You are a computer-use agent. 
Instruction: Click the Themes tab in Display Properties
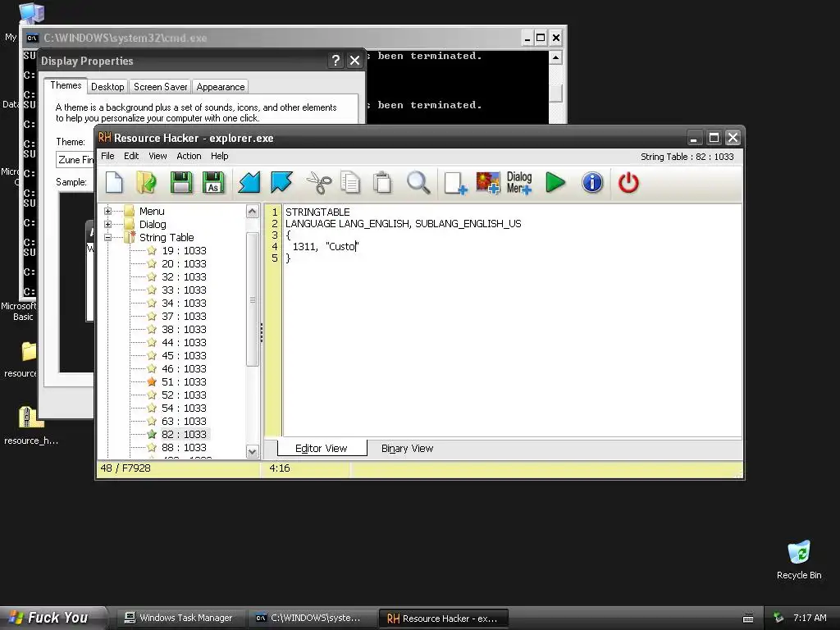[x=66, y=85]
